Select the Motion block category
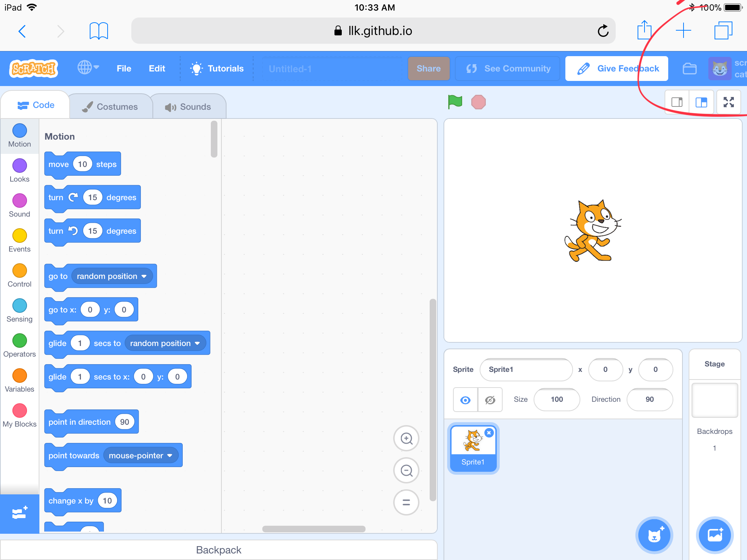This screenshot has width=747, height=560. (19, 135)
